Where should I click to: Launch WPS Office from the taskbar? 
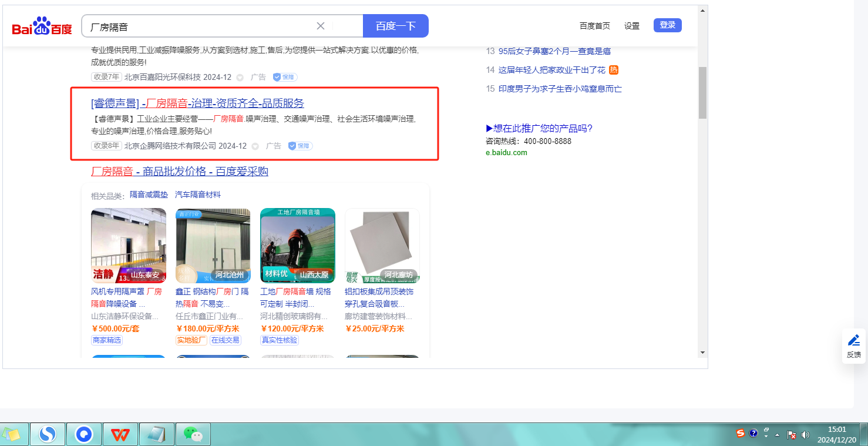(120, 434)
